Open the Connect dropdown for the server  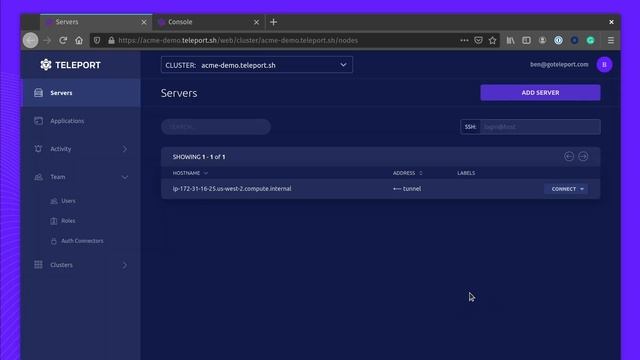(567, 189)
